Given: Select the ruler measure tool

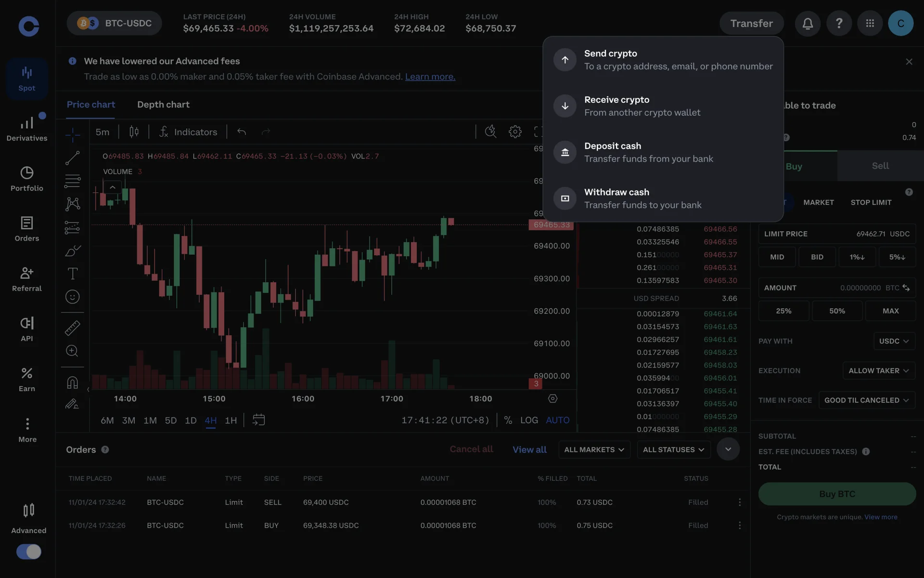Looking at the screenshot, I should [72, 328].
